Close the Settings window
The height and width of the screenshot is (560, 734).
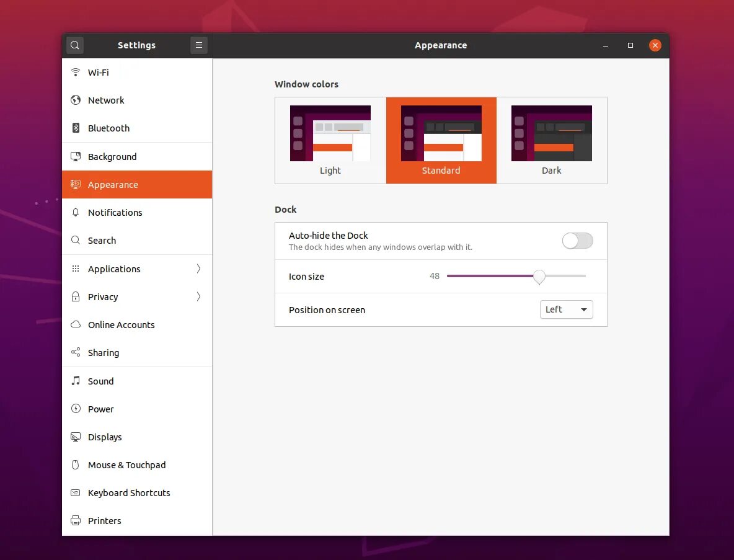coord(655,45)
